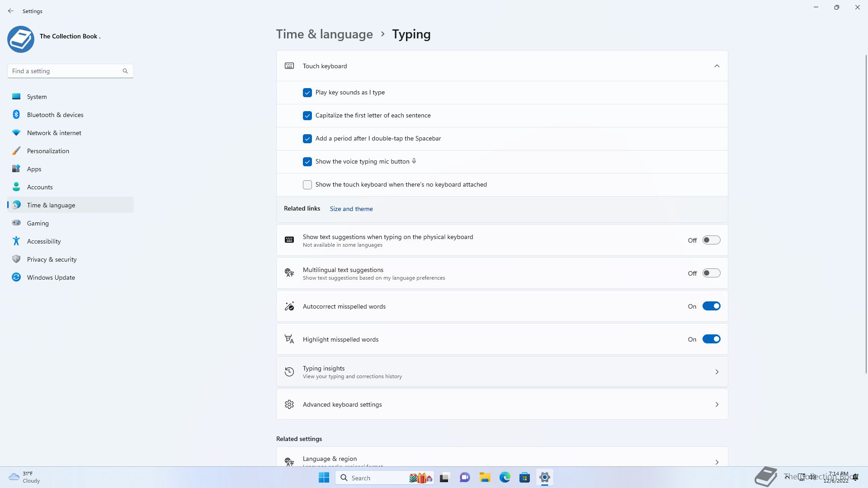Image resolution: width=868 pixels, height=488 pixels.
Task: Enable touch keyboard when no keyboard attached
Action: click(x=307, y=185)
